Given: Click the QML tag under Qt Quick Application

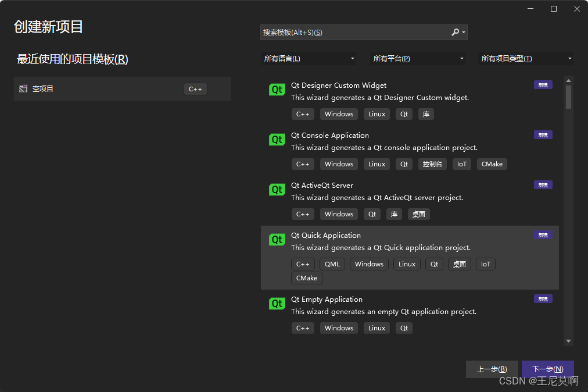Looking at the screenshot, I should coord(332,264).
